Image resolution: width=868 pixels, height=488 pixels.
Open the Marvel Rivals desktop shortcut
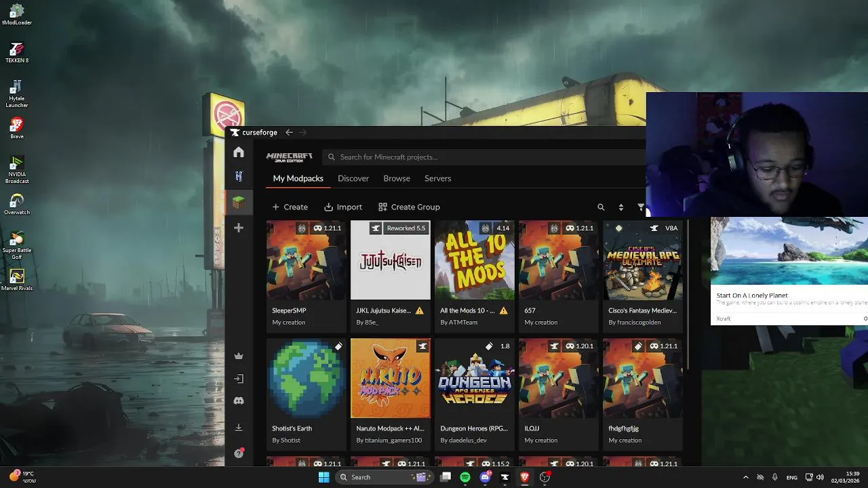pos(17,281)
